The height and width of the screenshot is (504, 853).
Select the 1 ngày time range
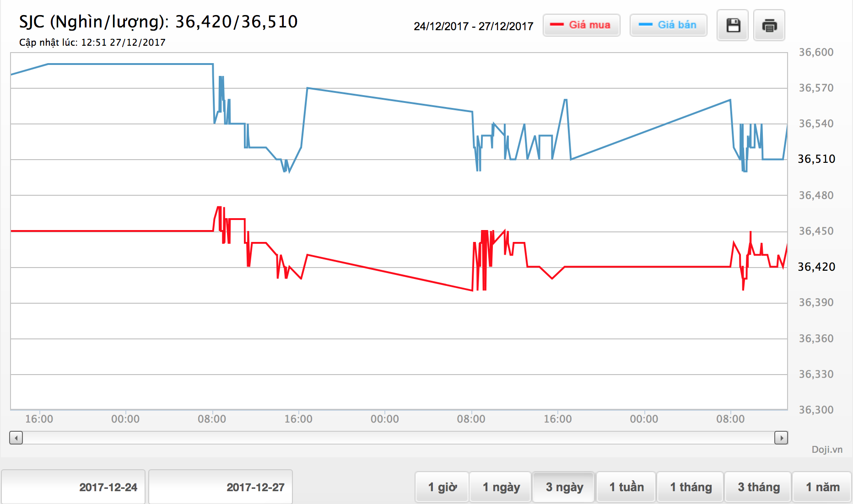(x=501, y=487)
